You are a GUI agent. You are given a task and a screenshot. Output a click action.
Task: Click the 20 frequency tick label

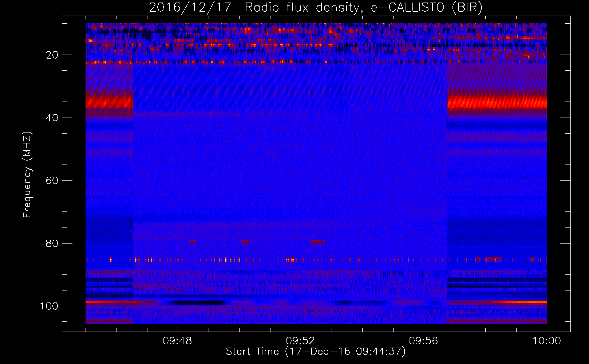[x=52, y=55]
